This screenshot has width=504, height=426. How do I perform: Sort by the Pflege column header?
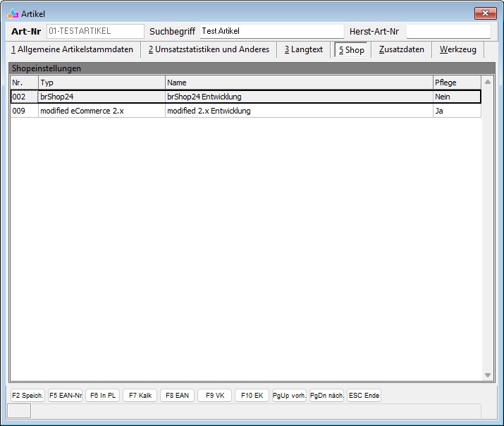[x=457, y=83]
